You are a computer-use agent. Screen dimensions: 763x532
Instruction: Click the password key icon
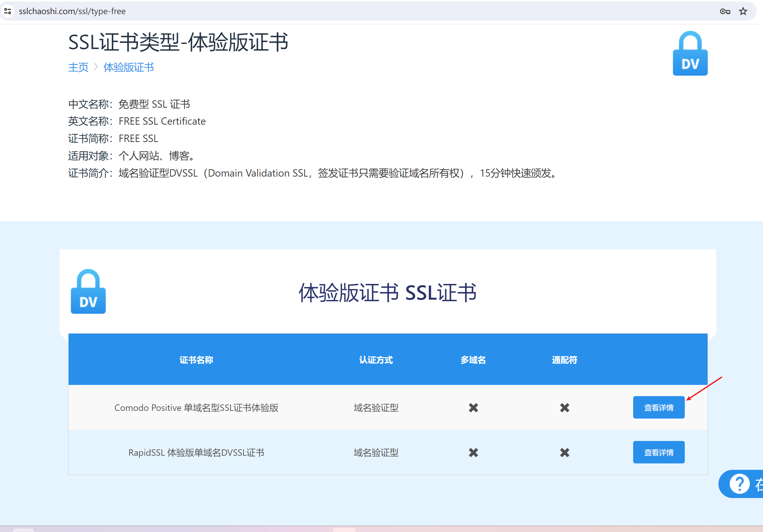725,11
